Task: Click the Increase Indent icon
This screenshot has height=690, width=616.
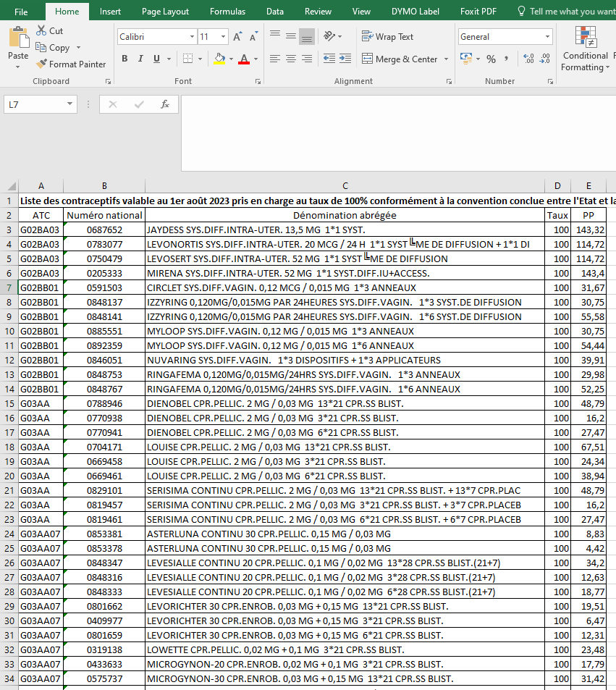Action: pos(346,59)
